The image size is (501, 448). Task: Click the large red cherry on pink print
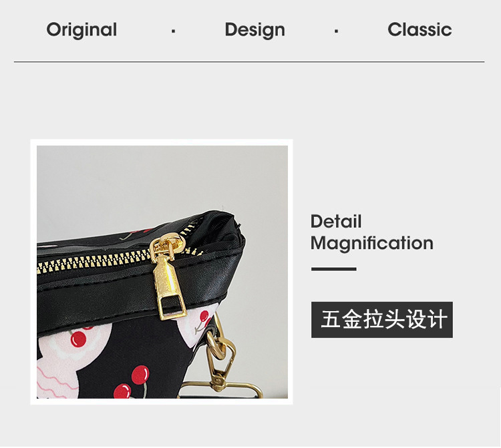pyautogui.click(x=78, y=339)
